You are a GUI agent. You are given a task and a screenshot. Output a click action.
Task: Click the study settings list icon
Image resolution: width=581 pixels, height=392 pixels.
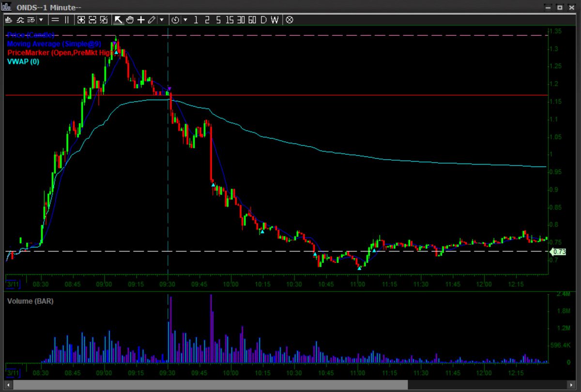click(31, 20)
